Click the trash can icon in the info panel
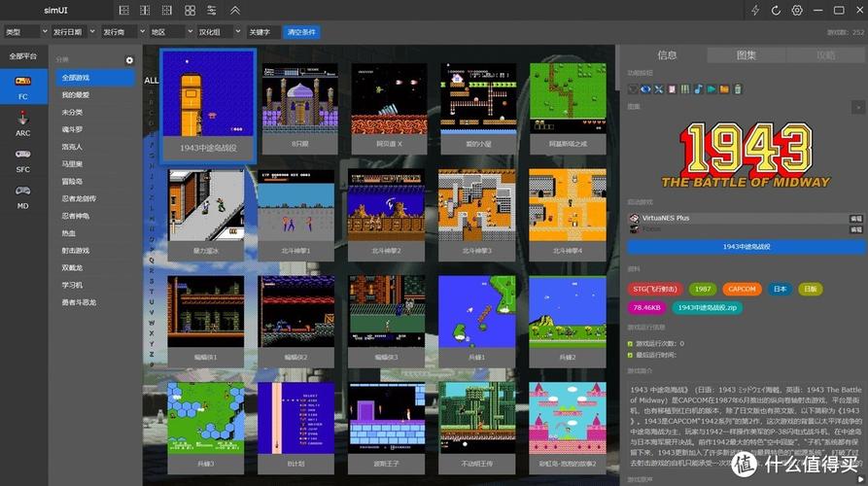The width and height of the screenshot is (868, 486). (x=736, y=89)
